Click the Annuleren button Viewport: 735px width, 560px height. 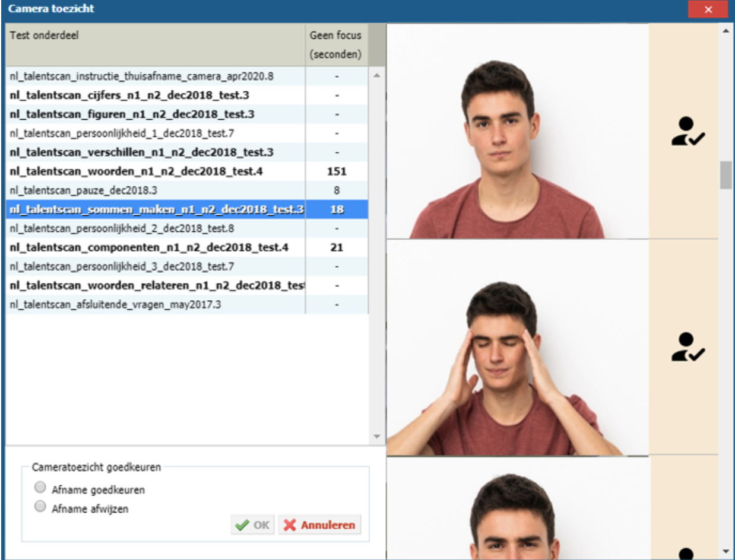click(x=319, y=525)
